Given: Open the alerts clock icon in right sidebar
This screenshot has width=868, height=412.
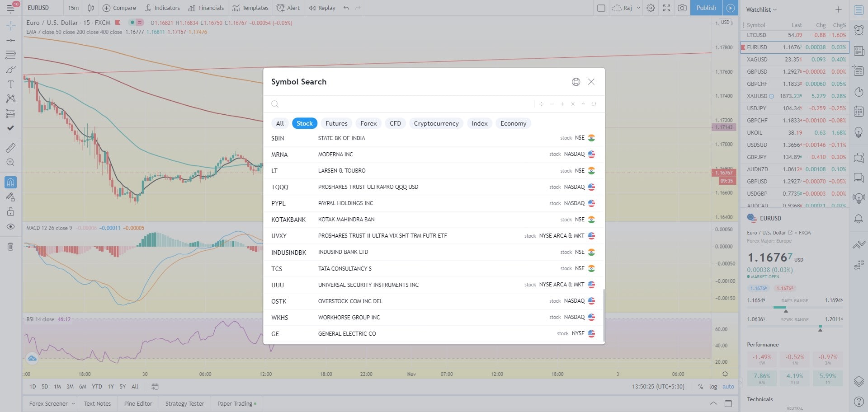Looking at the screenshot, I should pos(859,30).
